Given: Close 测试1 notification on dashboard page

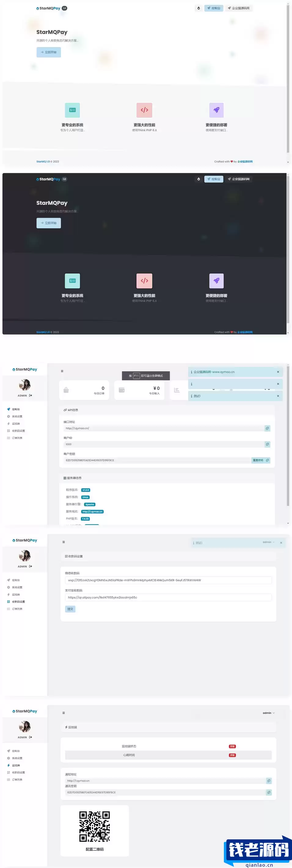Looking at the screenshot, I should [x=278, y=396].
